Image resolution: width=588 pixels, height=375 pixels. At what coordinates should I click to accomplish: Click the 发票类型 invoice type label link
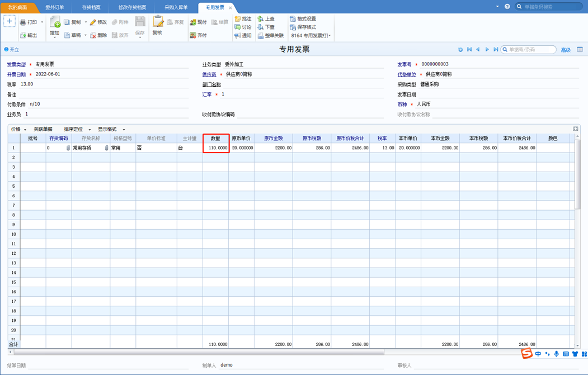(x=16, y=65)
